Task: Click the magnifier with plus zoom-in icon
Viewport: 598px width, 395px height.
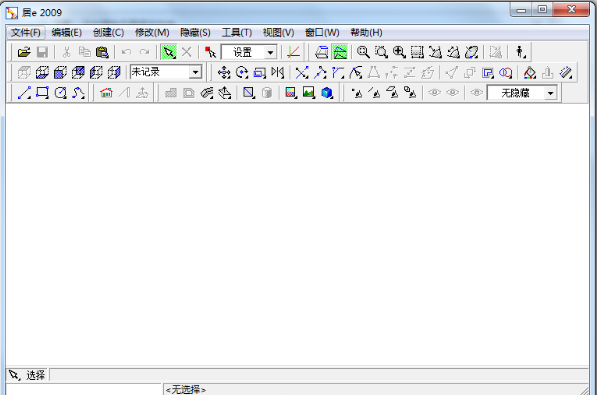Action: 399,52
